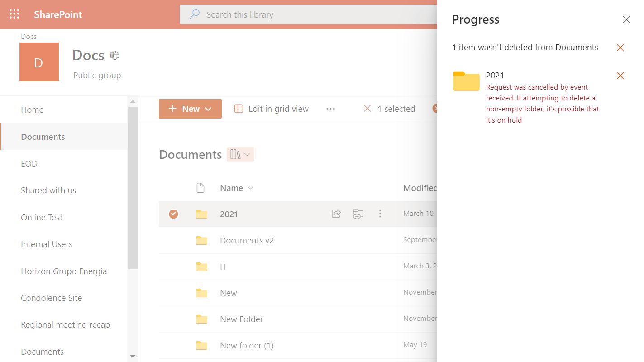Click the Copy link icon for the 2021 folder
This screenshot has height=362, width=644.
point(358,214)
